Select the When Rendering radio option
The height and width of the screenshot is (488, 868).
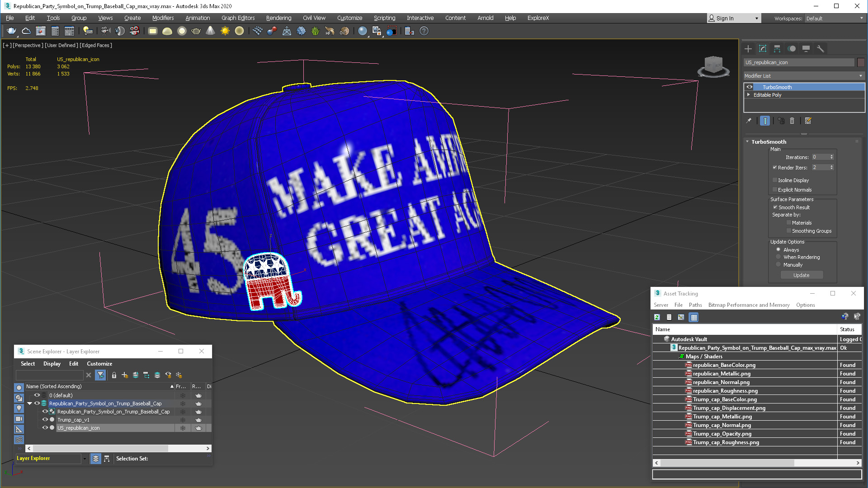point(778,257)
